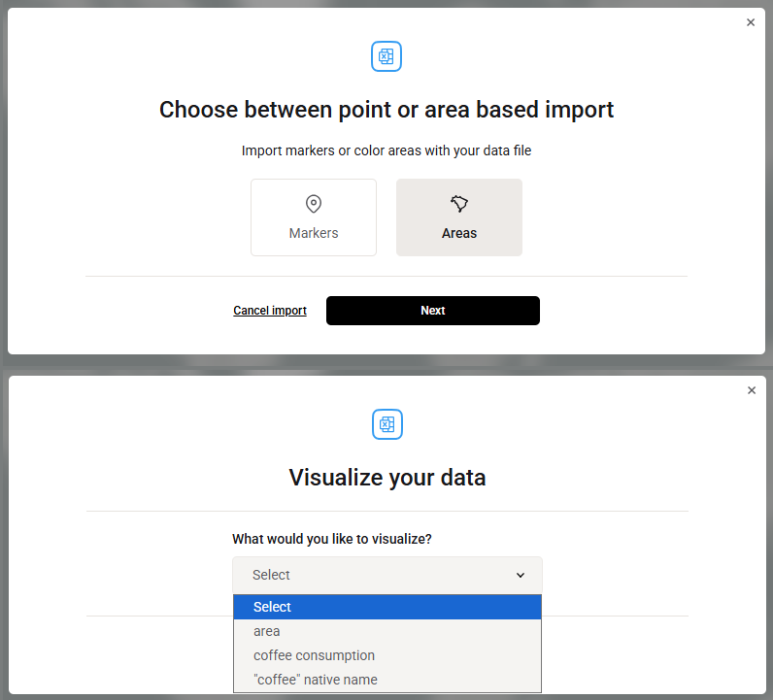Choose the highlighted Select option

pyautogui.click(x=387, y=607)
